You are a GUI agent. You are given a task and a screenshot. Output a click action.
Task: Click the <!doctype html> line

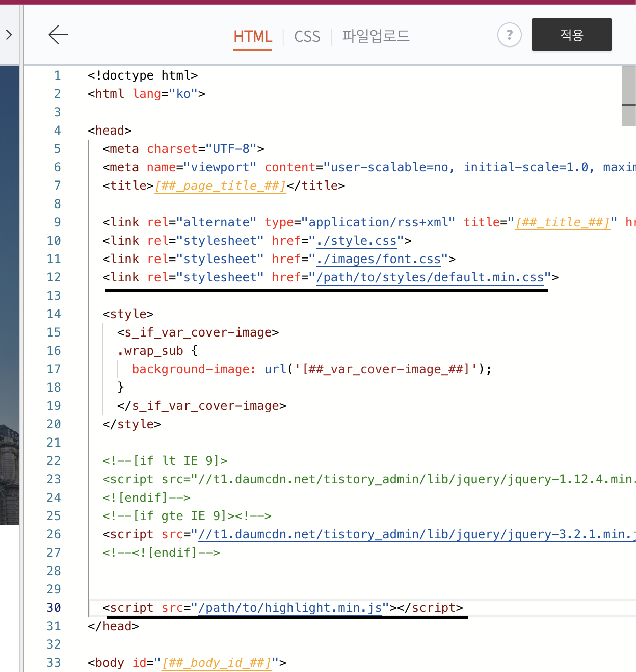pos(143,75)
